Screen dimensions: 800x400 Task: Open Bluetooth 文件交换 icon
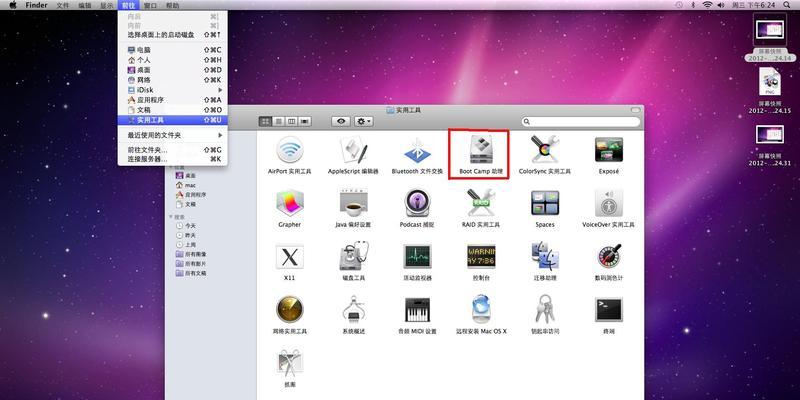[417, 150]
